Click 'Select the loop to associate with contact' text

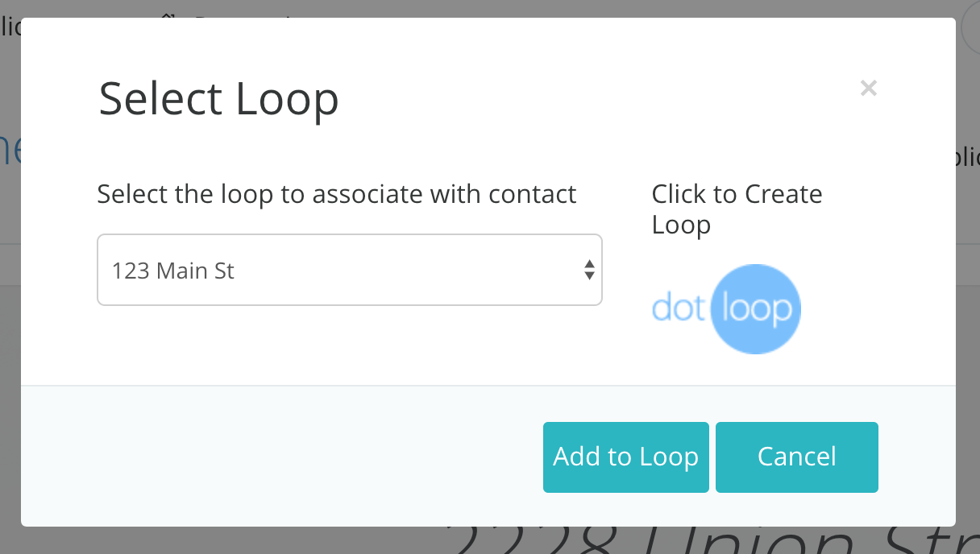[337, 194]
